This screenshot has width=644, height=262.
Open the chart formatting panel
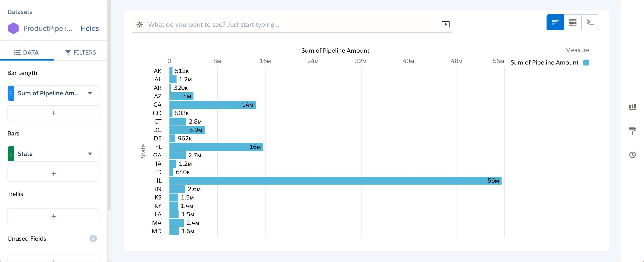[x=632, y=131]
